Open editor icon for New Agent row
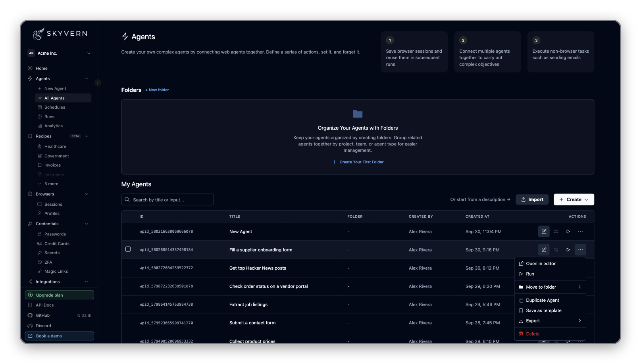Viewport: 641px width, 364px height. 544,232
